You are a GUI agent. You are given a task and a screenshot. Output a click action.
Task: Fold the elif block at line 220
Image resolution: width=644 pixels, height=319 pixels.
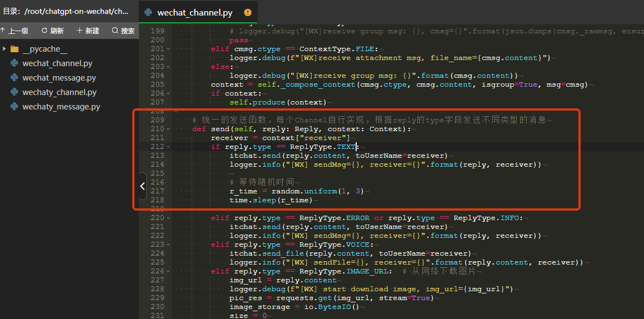[168, 218]
